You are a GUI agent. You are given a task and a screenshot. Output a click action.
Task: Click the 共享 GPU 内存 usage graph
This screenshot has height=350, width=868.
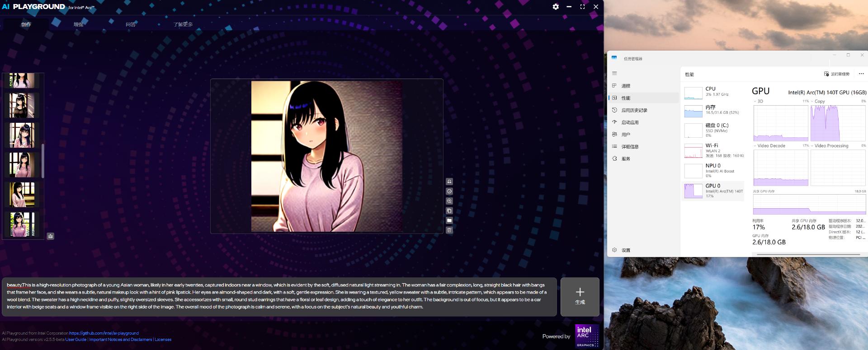[809, 205]
